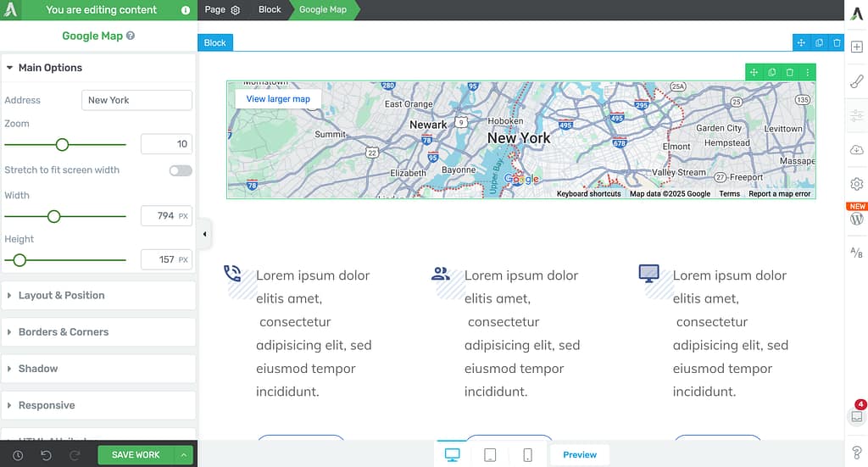This screenshot has height=467, width=868.
Task: Redo the last change
Action: 75,455
